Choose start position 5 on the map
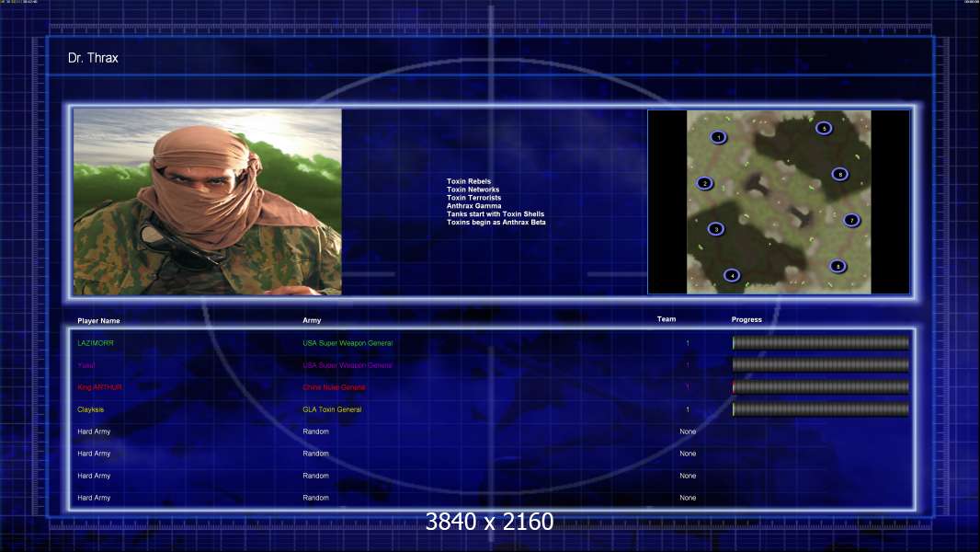Image resolution: width=980 pixels, height=552 pixels. tap(824, 128)
